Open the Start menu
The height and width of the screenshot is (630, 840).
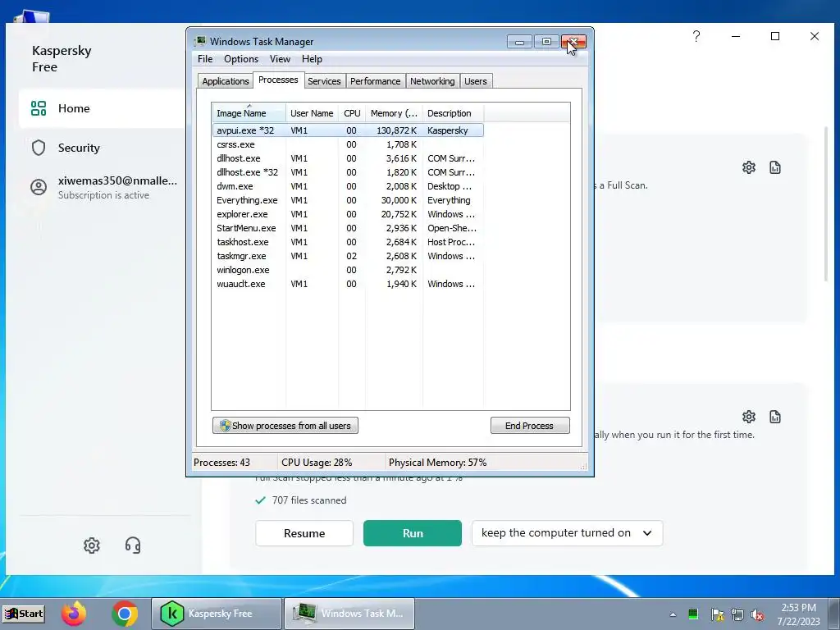pos(24,614)
